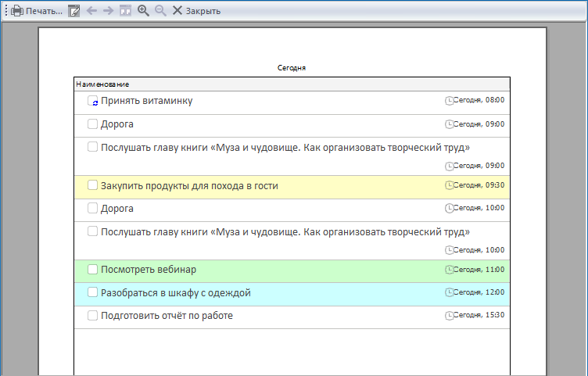The image size is (588, 376).
Task: Click the clock icon beside 'Сегодня, 15:30'
Action: pyautogui.click(x=449, y=316)
